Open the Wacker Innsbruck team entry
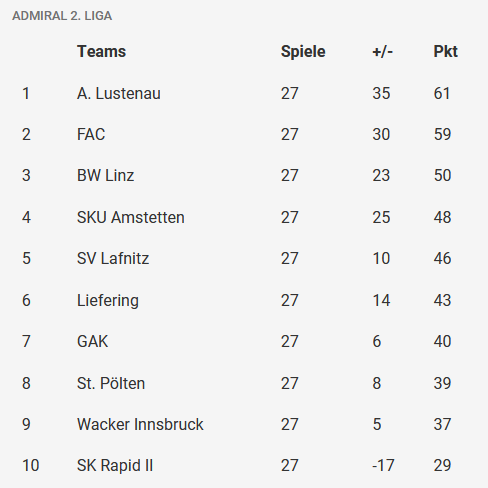This screenshot has width=488, height=488. click(x=140, y=425)
